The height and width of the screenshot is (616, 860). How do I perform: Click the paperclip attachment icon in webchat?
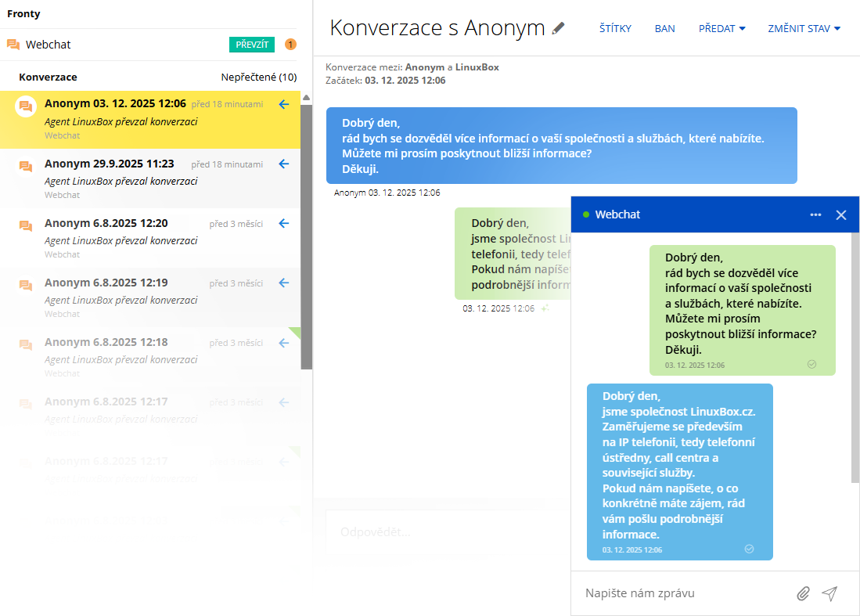click(803, 593)
